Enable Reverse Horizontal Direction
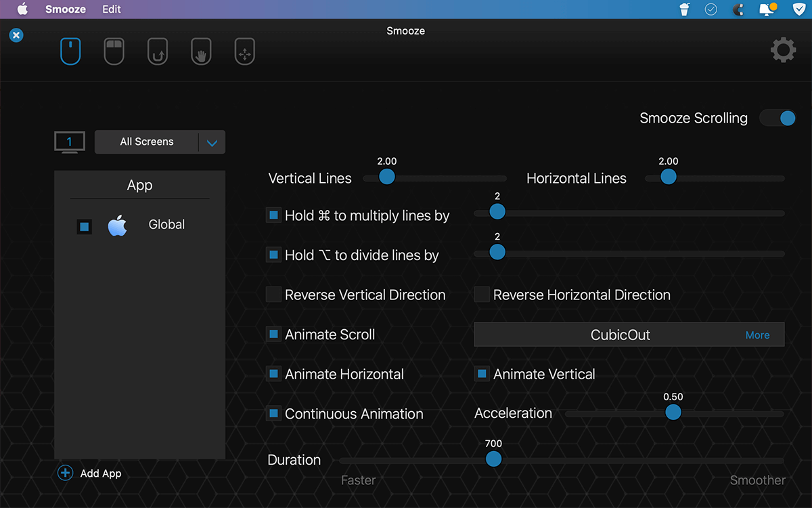 (x=482, y=295)
